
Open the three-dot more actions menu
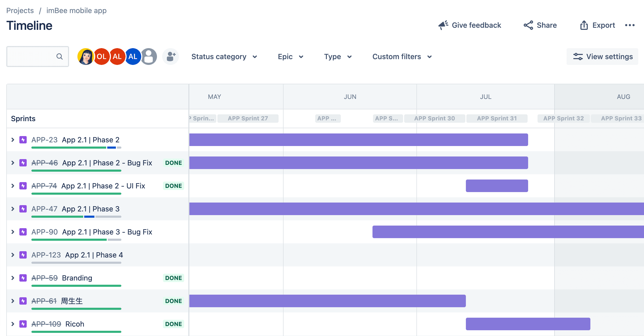click(x=630, y=25)
